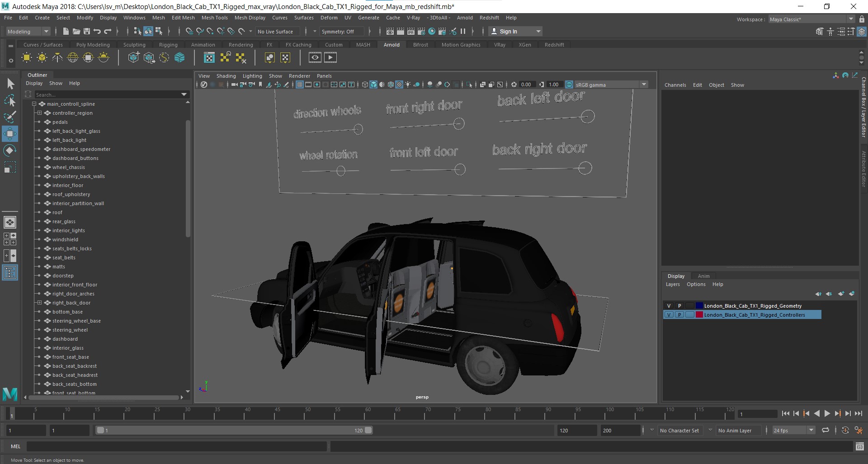868x464 pixels.
Task: Open the Outliner search filter dropdown arrow
Action: coord(184,94)
